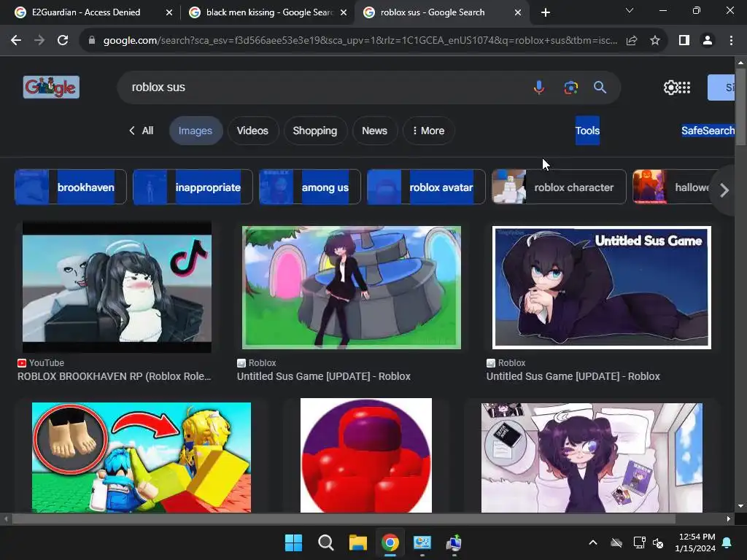Viewport: 747px width, 560px height.
Task: Open the notification bell in system tray
Action: pyautogui.click(x=727, y=542)
